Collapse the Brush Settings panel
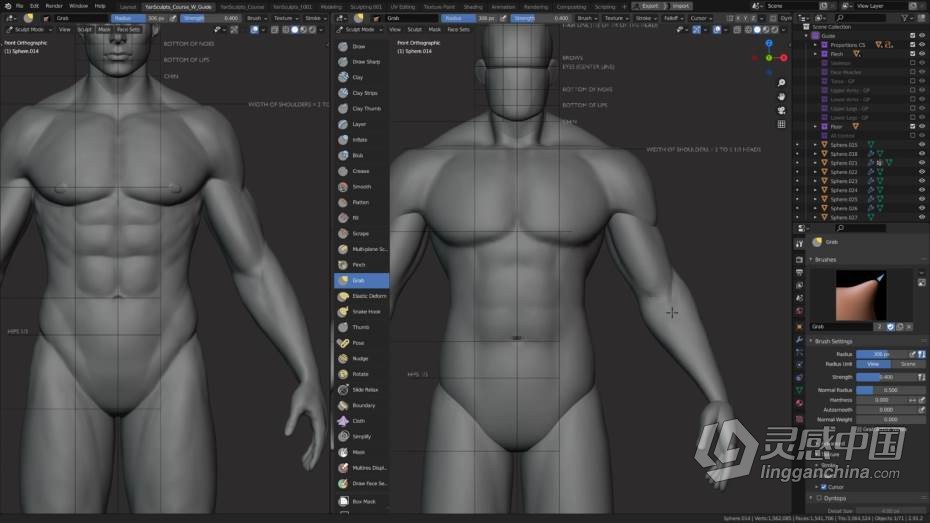This screenshot has width=930, height=523. (x=811, y=342)
